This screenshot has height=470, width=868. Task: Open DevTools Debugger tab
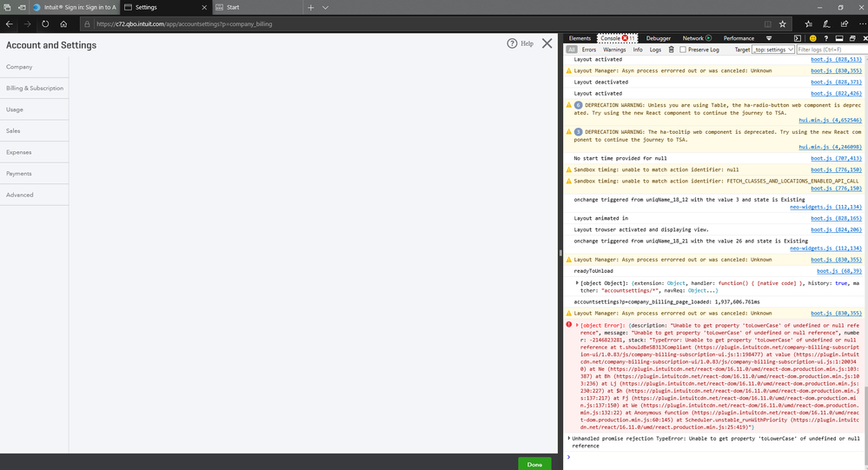click(x=659, y=38)
